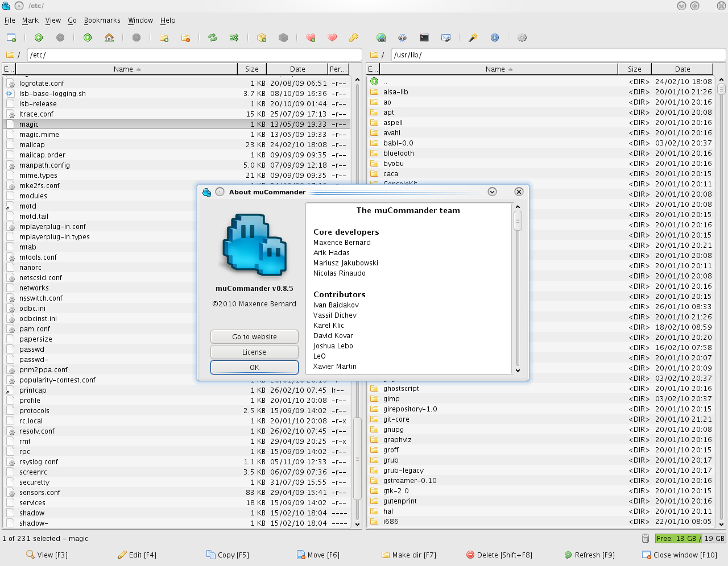
Task: Click the Copy [F5] button
Action: coord(227,555)
